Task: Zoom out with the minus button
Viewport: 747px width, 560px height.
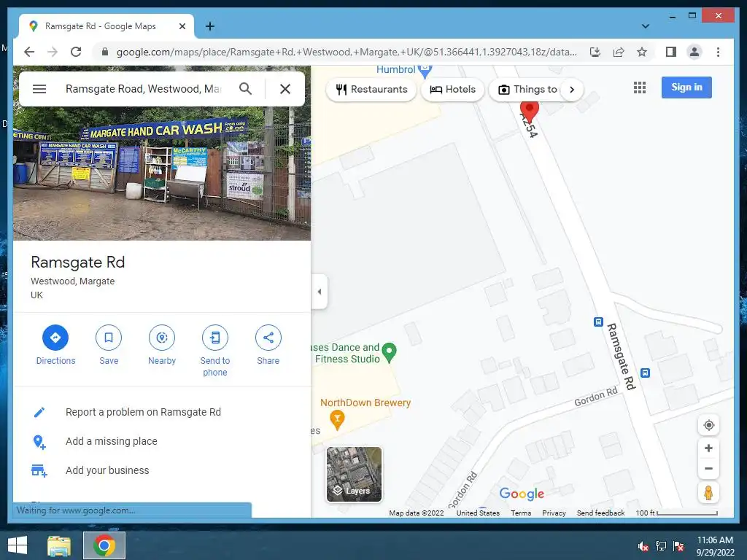Action: (708, 469)
